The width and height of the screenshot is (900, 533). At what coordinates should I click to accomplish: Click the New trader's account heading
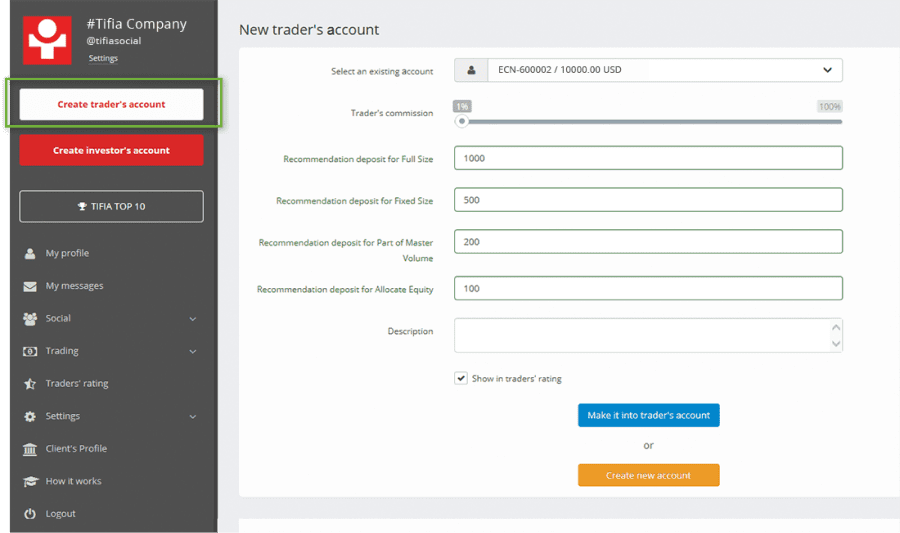(309, 30)
